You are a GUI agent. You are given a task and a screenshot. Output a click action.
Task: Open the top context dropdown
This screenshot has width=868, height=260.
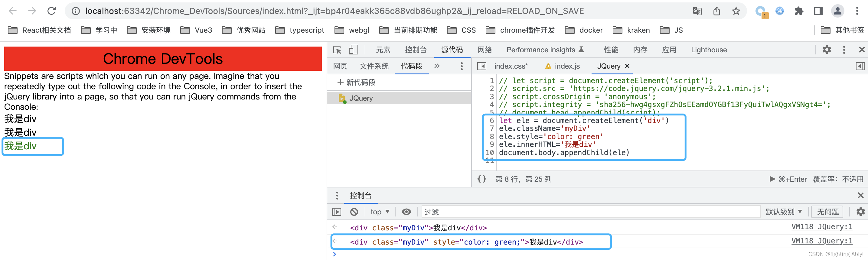click(x=380, y=212)
